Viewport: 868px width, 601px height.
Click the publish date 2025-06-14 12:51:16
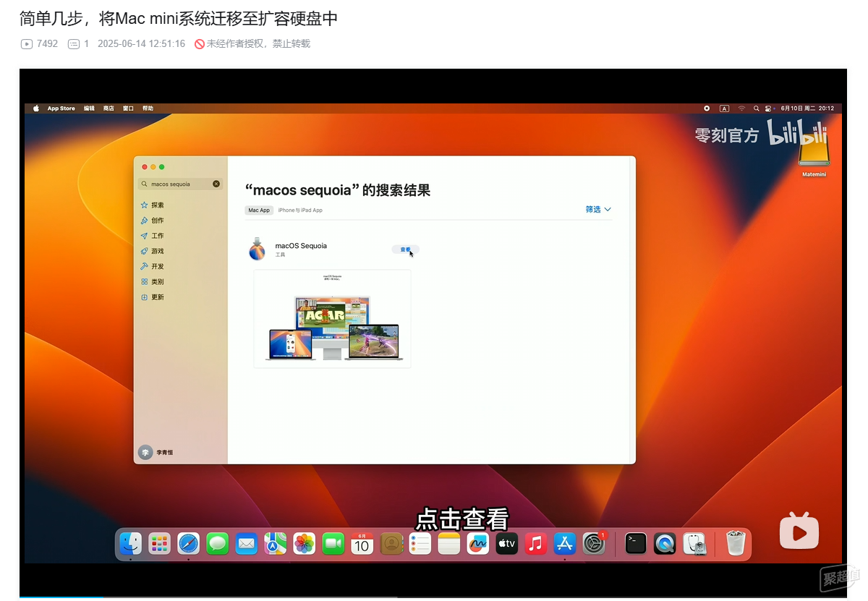141,43
